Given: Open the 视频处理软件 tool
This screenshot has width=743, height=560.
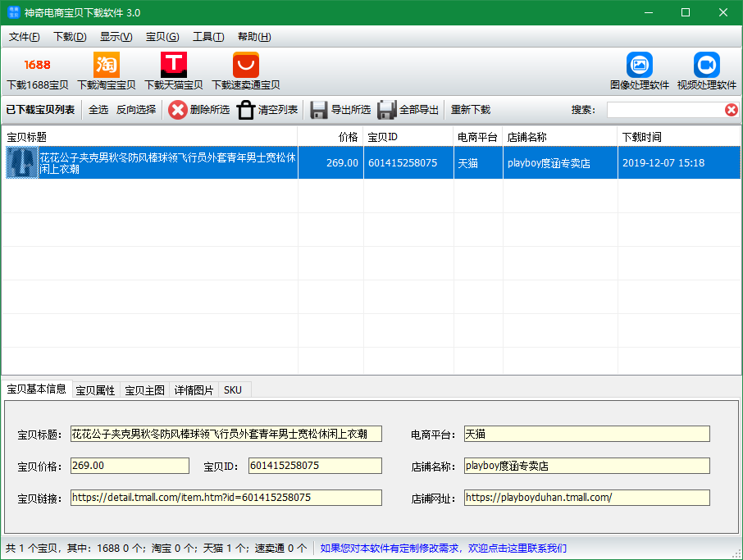Looking at the screenshot, I should click(x=707, y=66).
